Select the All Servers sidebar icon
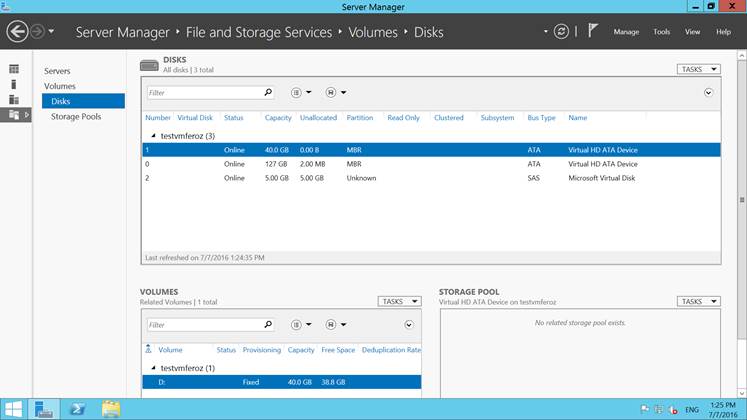Screen dimensions: 747x420 coord(14,100)
